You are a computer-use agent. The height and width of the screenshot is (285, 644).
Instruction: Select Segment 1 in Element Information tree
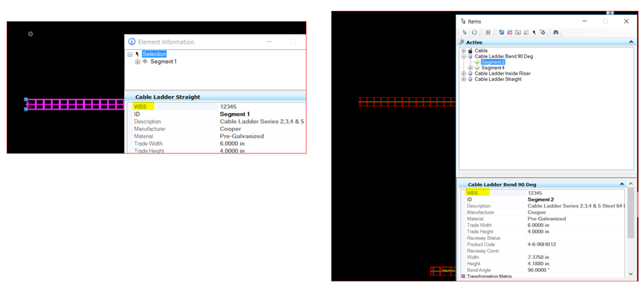(x=163, y=62)
